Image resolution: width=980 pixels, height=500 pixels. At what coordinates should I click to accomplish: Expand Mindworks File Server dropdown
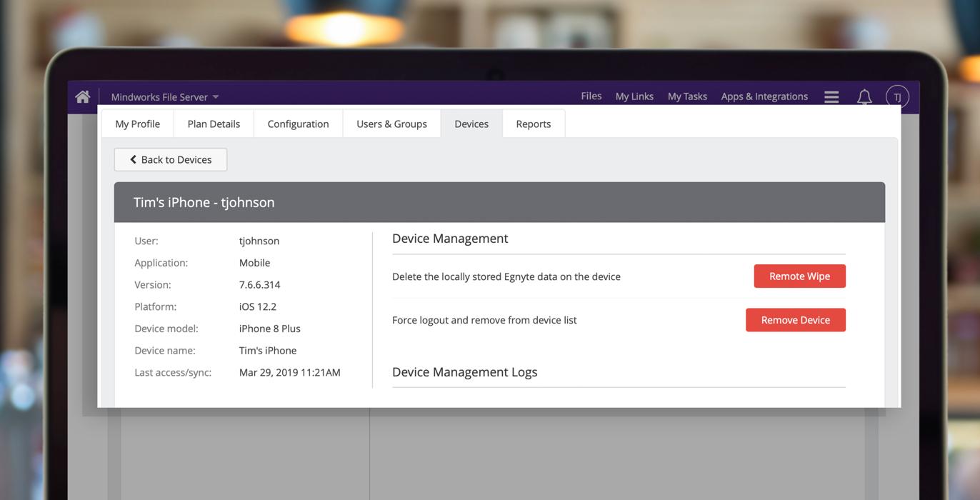[165, 97]
